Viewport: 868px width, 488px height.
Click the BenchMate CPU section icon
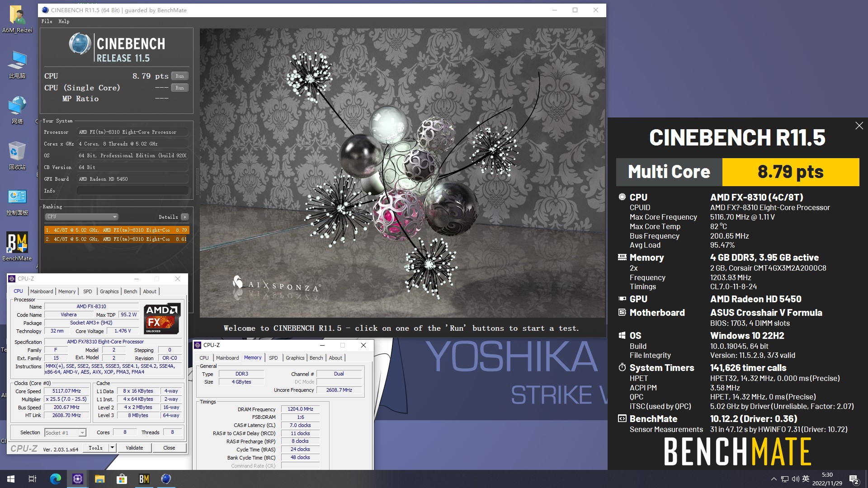pyautogui.click(x=622, y=197)
